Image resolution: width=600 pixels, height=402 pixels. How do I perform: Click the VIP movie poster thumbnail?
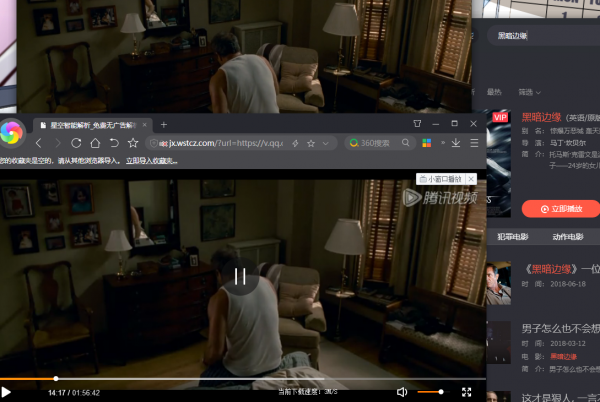[499, 164]
